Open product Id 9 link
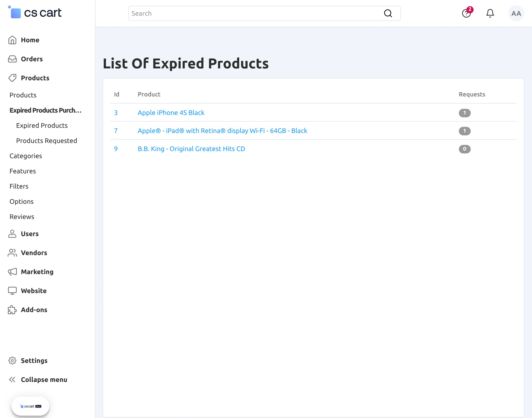The width and height of the screenshot is (532, 418). coord(116,149)
